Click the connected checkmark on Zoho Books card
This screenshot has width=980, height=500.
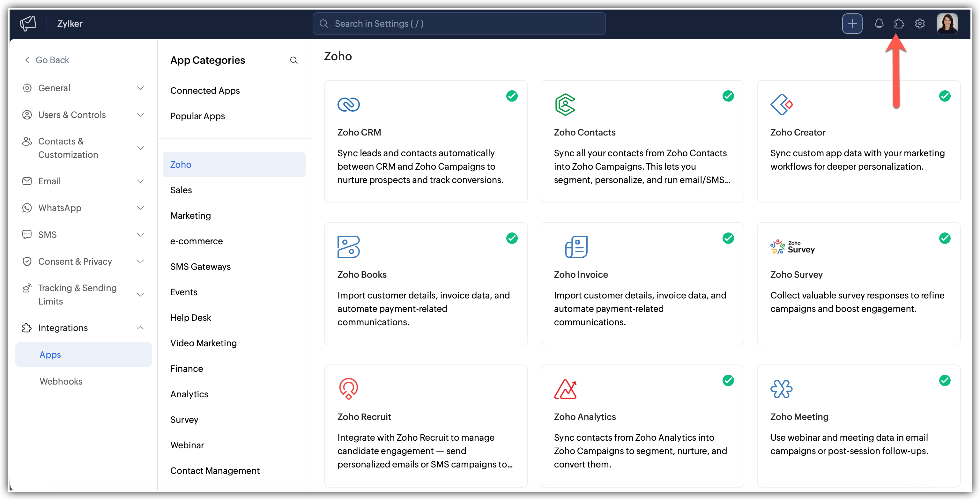pyautogui.click(x=512, y=238)
